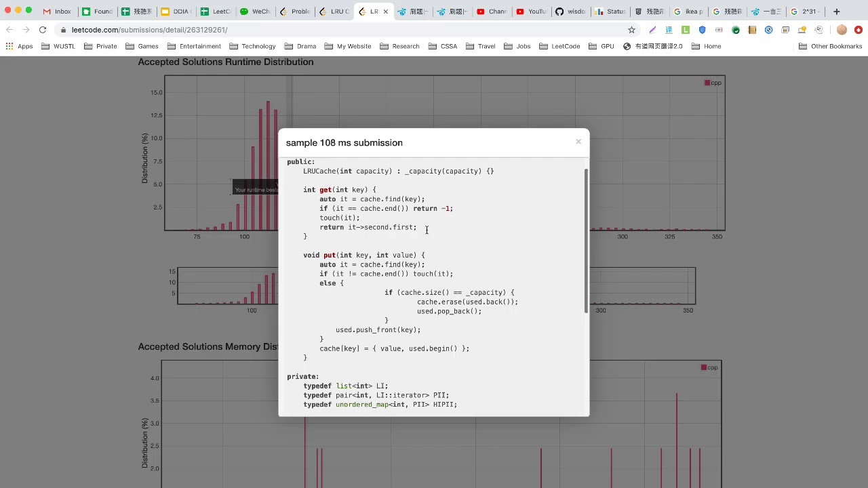Open the My Website bookmarks folder

[348, 46]
